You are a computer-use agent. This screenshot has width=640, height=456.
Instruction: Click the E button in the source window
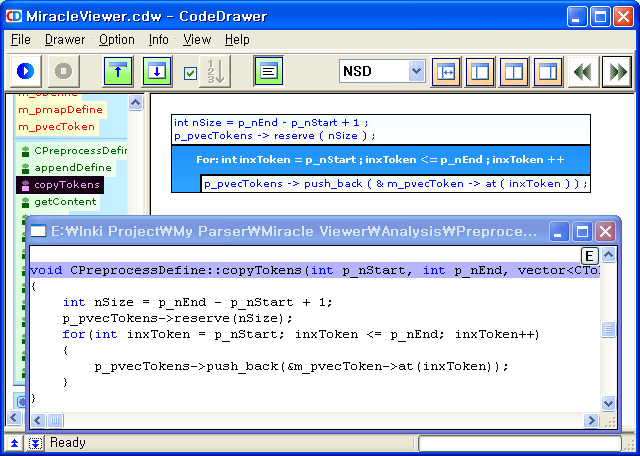(589, 256)
